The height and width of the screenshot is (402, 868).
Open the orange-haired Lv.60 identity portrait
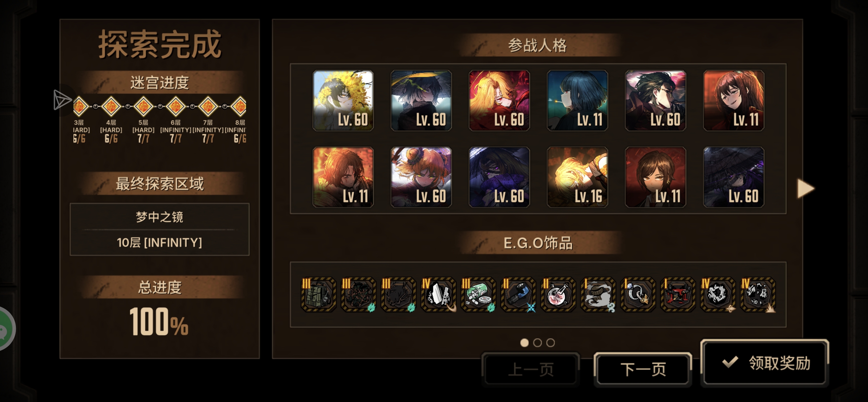[421, 177]
